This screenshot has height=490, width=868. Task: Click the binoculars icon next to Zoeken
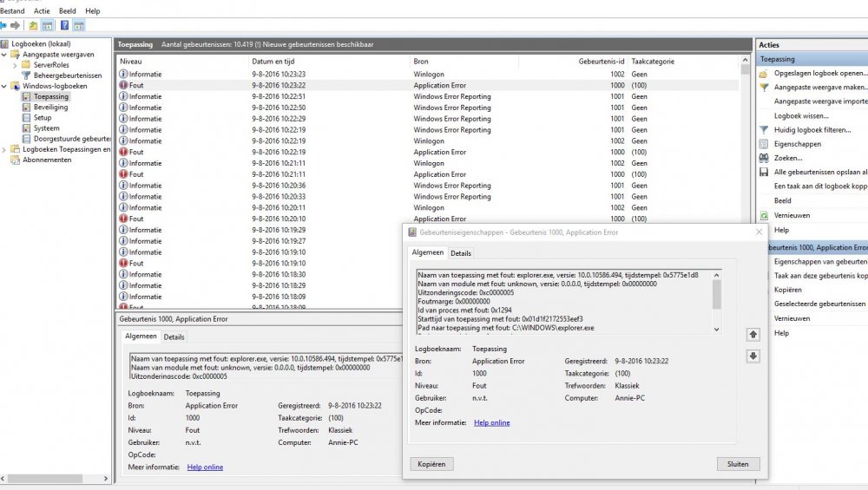764,158
